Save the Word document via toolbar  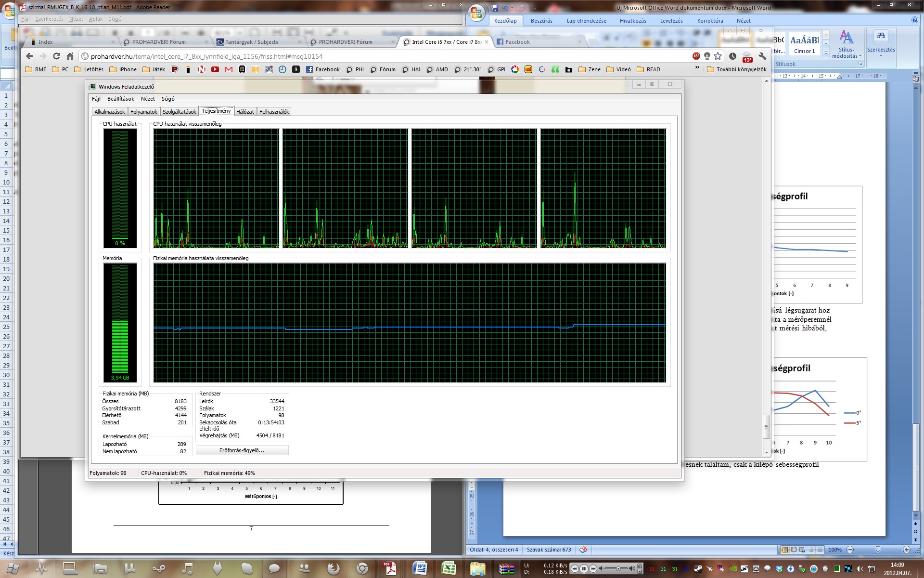(x=494, y=8)
